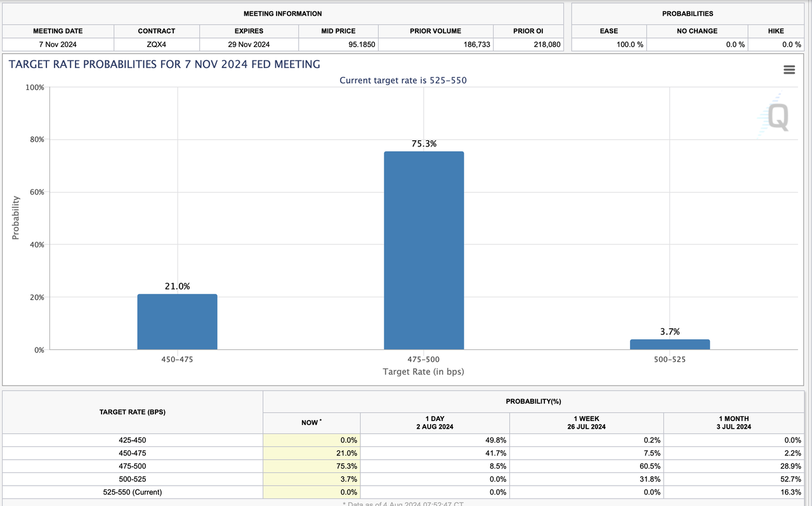This screenshot has width=812, height=506.
Task: Click the '1 WEEK 26 JUL 2024' column header
Action: [x=586, y=422]
